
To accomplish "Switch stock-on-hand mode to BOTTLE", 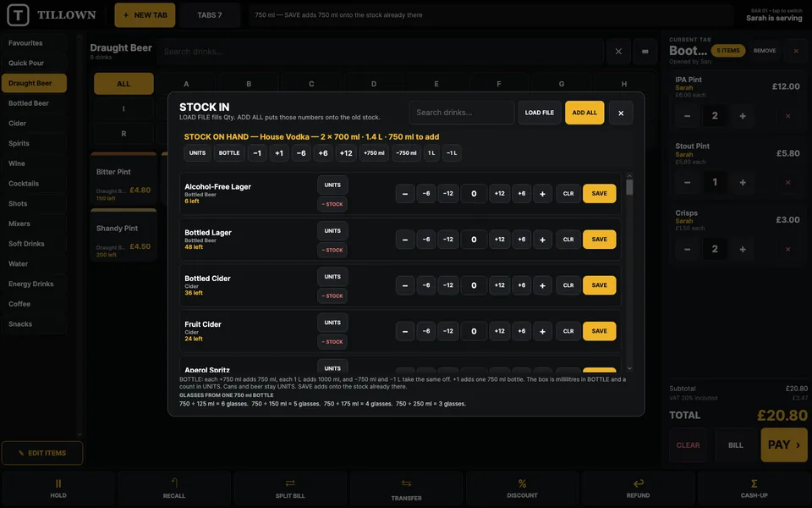I will (229, 153).
